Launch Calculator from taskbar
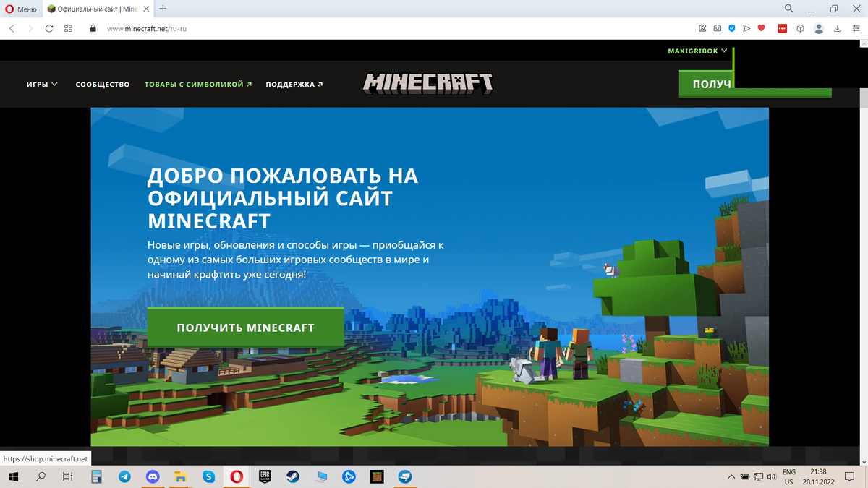The height and width of the screenshot is (488, 868). (96, 476)
